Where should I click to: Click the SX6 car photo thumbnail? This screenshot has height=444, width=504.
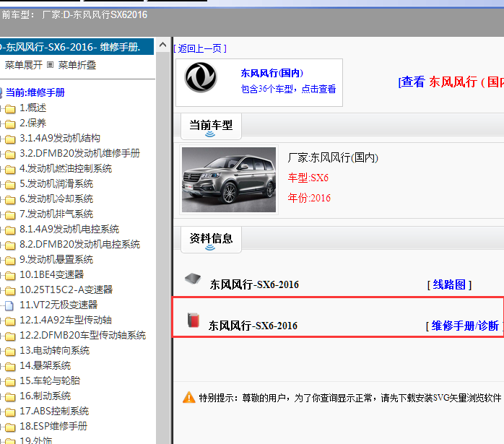pos(229,180)
